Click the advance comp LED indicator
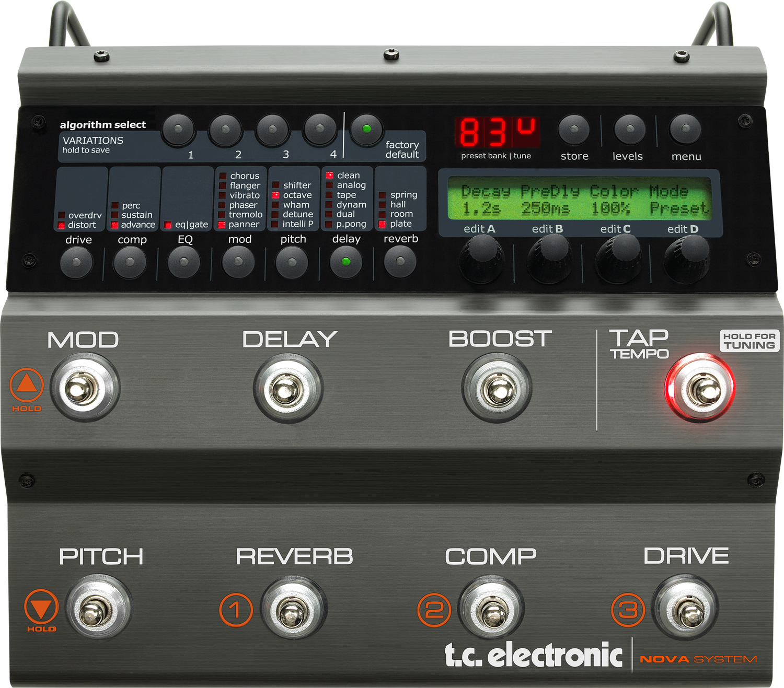This screenshot has width=784, height=688. coord(114,225)
